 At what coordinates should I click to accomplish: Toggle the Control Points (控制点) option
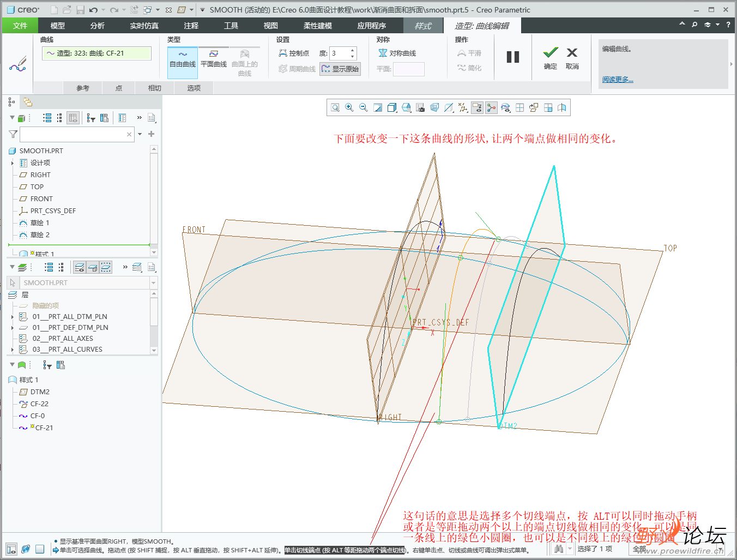(x=294, y=53)
